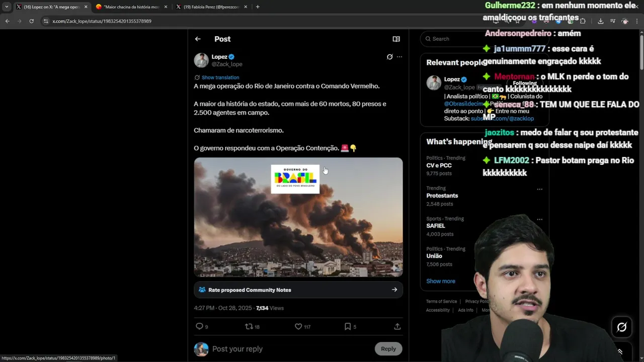Screen dimensions: 644x362
Task: Switch to the Fabíola Perez tab
Action: click(x=211, y=7)
